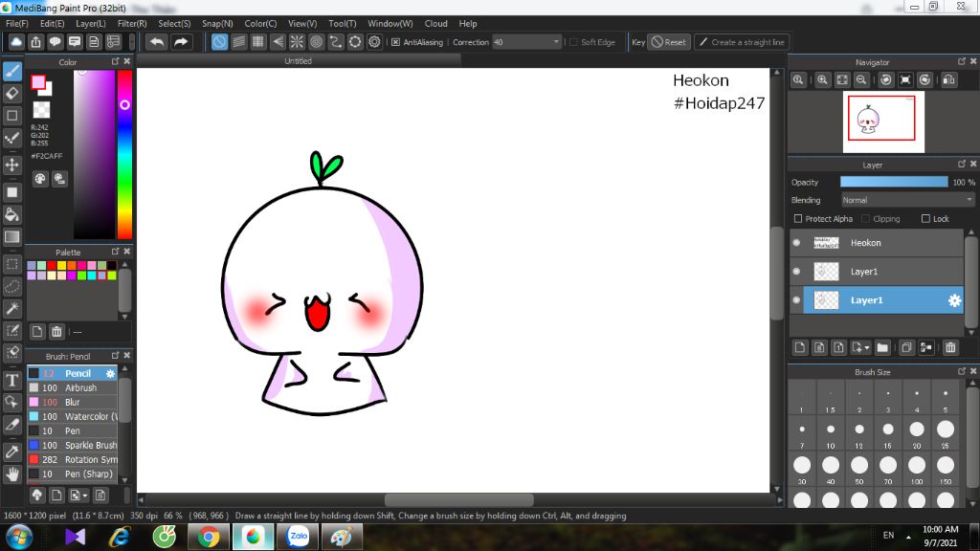Open the Pencil brush settings gear
The width and height of the screenshot is (980, 551).
(111, 374)
